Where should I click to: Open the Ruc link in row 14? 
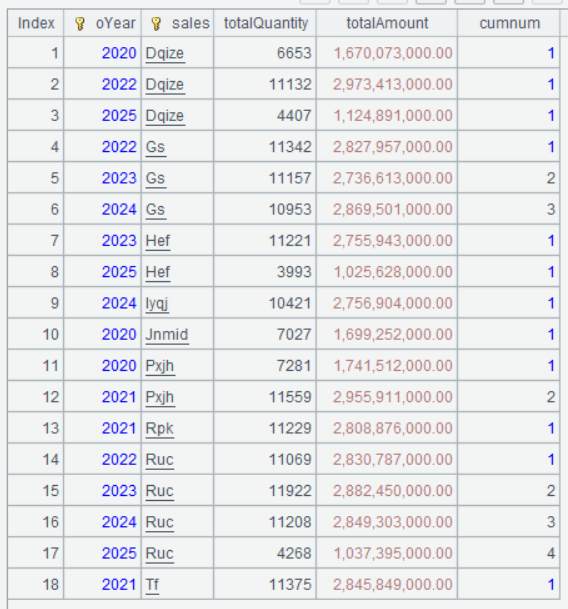point(159,460)
